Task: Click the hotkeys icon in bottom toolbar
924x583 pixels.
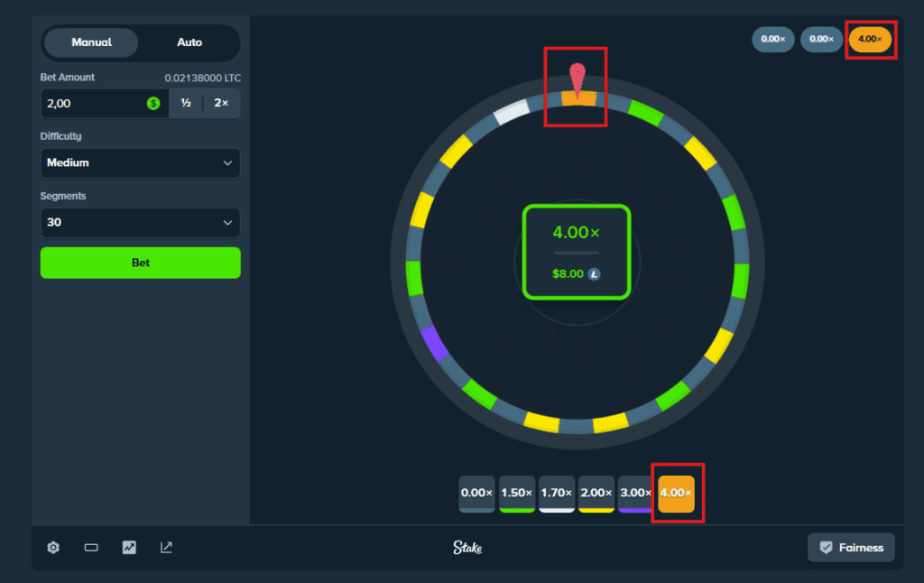Action: 91,547
